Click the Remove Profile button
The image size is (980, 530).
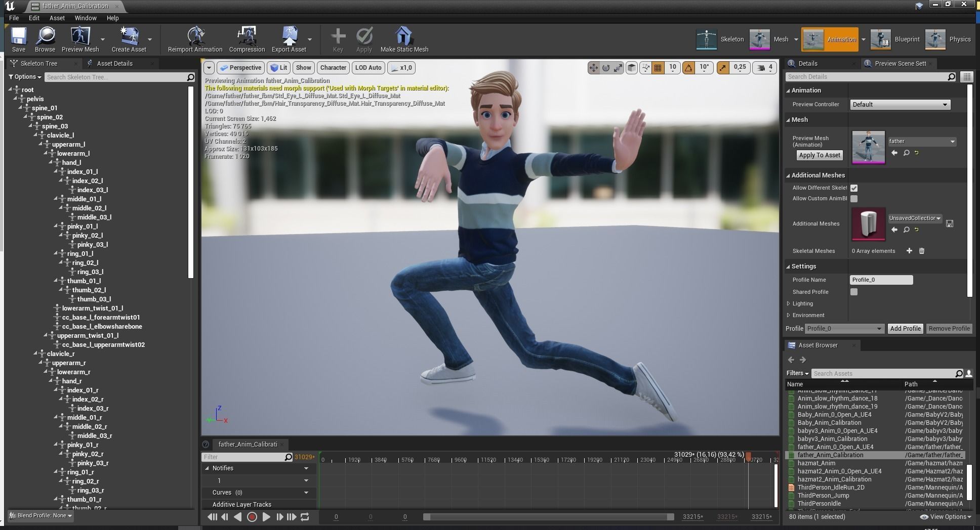coord(949,328)
